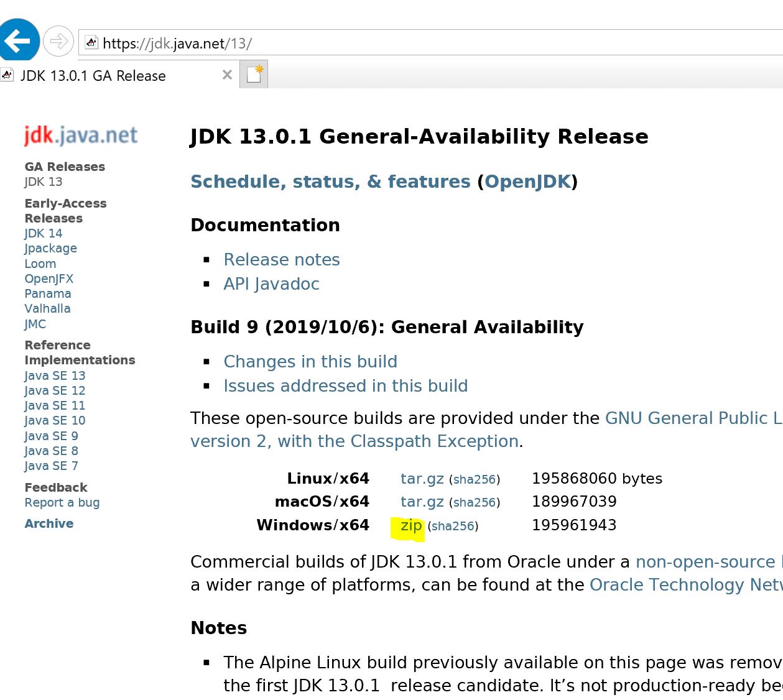The width and height of the screenshot is (783, 700).
Task: Open the API Javadoc link
Action: [271, 283]
